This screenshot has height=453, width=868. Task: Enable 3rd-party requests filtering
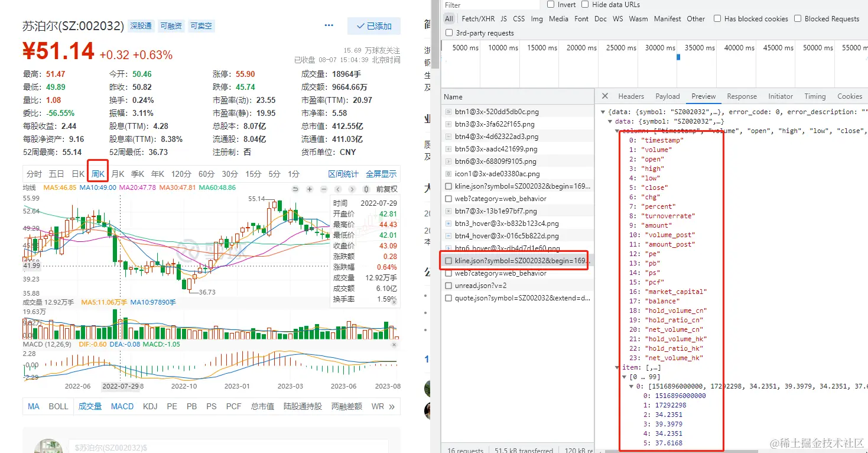448,33
